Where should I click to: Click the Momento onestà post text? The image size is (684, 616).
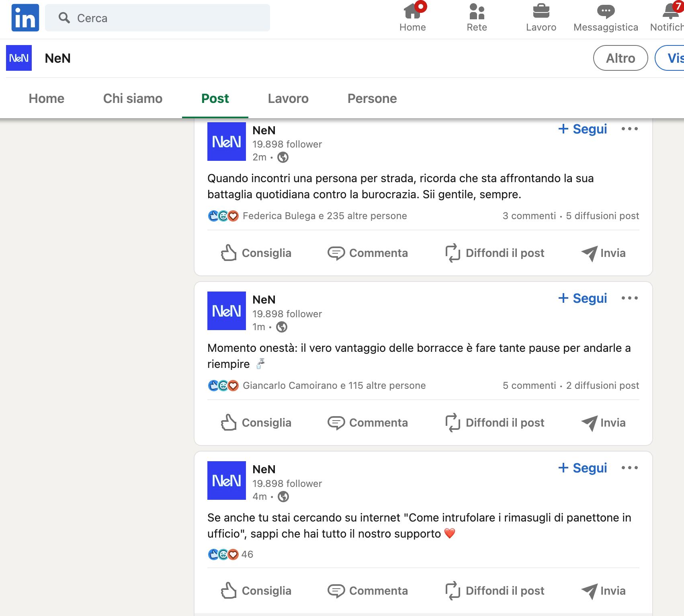click(x=419, y=356)
